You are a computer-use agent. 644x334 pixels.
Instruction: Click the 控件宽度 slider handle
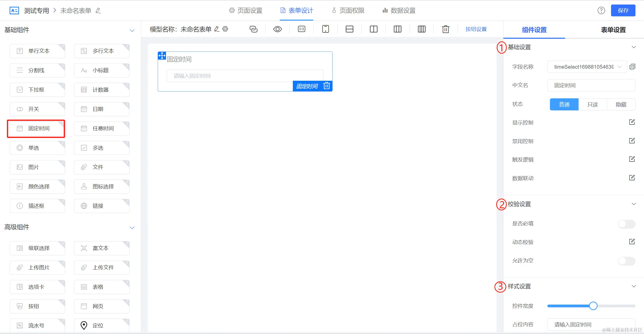[x=593, y=306]
